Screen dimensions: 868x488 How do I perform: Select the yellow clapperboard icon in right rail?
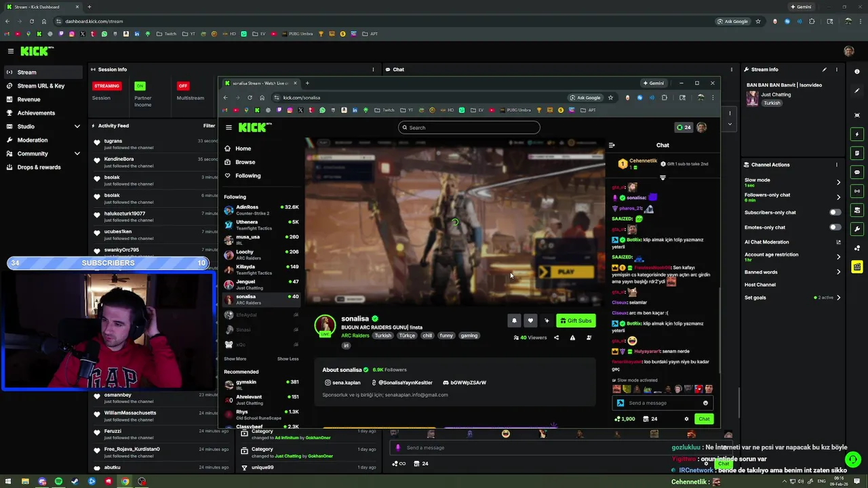coord(857,267)
